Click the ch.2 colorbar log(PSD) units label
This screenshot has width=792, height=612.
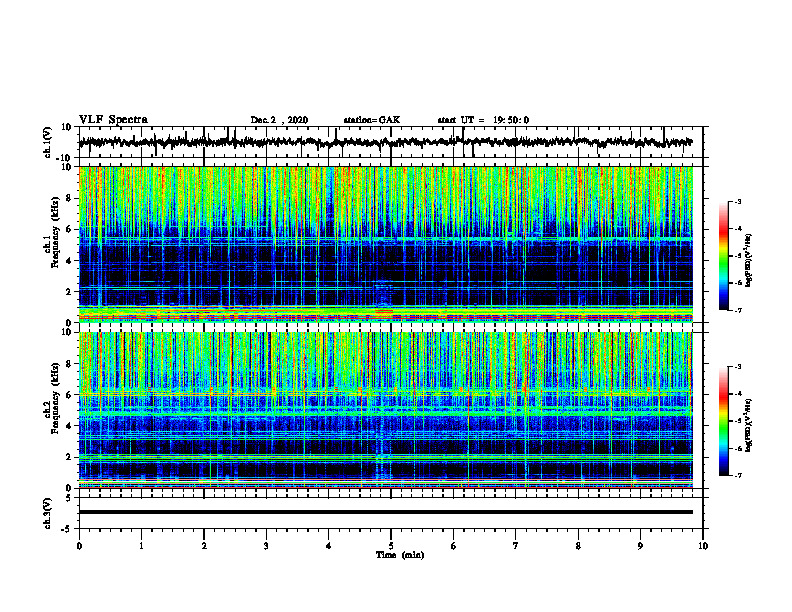(749, 425)
